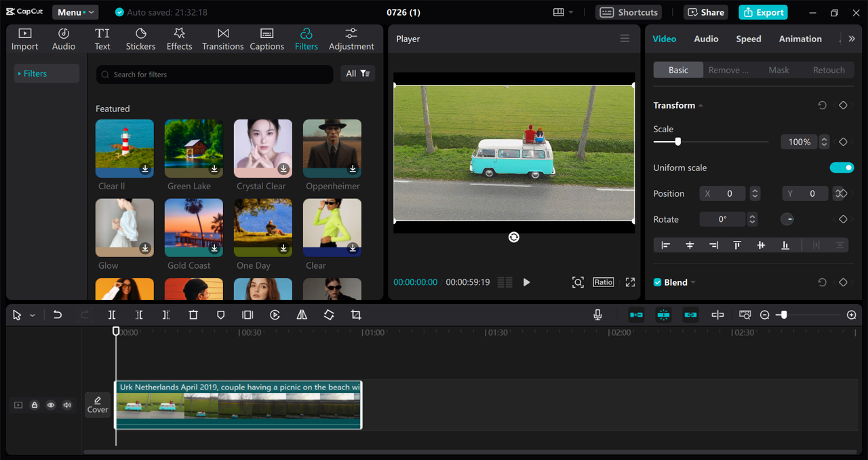
Task: Add a Scale keyframe diamond
Action: click(843, 142)
